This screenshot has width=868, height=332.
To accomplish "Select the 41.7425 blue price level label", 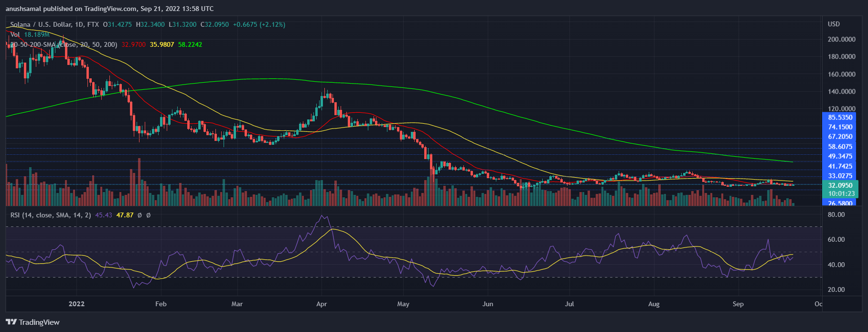I will (x=840, y=166).
